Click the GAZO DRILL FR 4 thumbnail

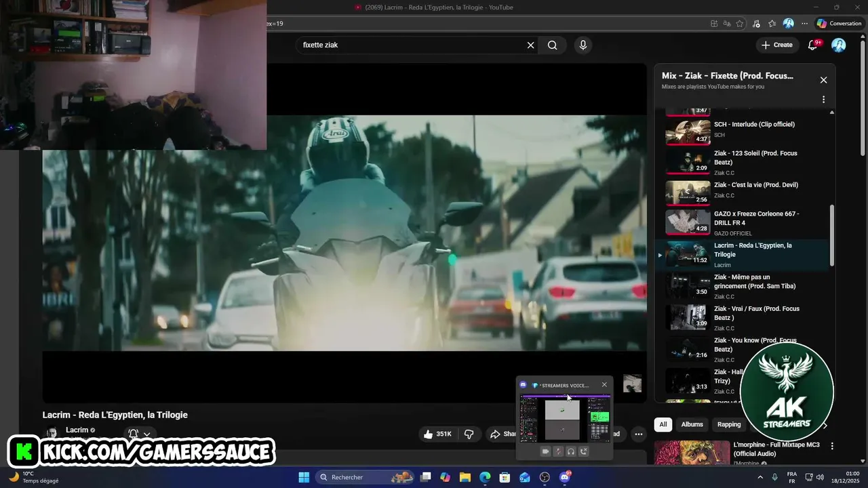click(x=688, y=222)
